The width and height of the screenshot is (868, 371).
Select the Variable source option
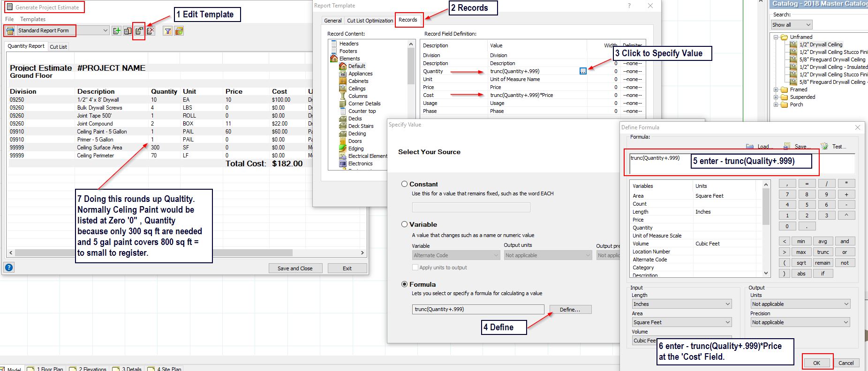click(404, 224)
